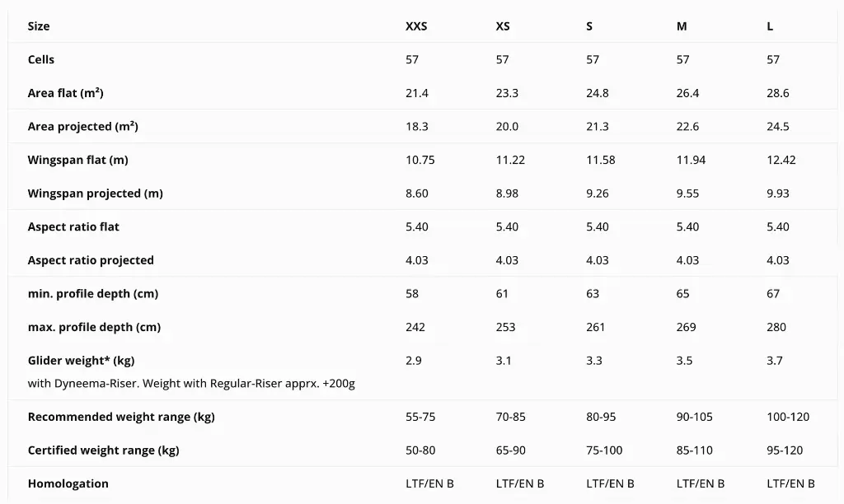Select the 85-110 certified weight range value

(x=695, y=450)
